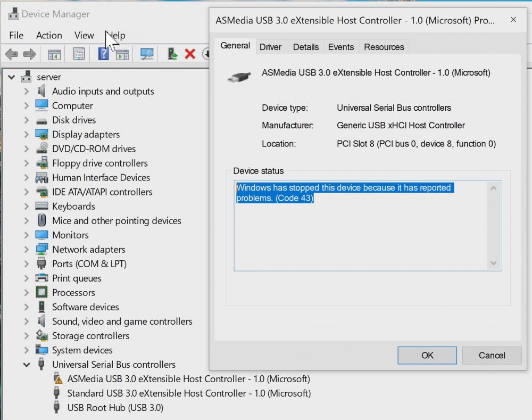Select the Display adapters icon
Image resolution: width=532 pixels, height=420 pixels.
click(41, 135)
